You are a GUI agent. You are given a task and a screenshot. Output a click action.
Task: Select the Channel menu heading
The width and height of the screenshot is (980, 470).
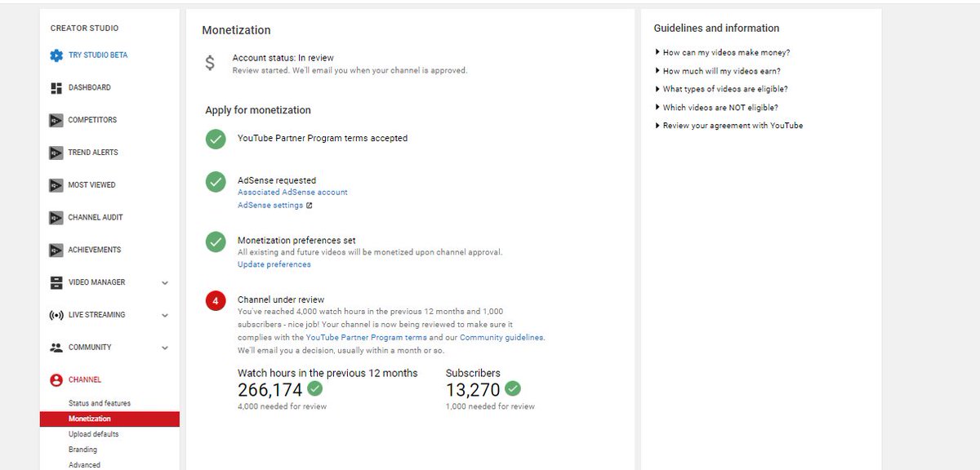(85, 380)
